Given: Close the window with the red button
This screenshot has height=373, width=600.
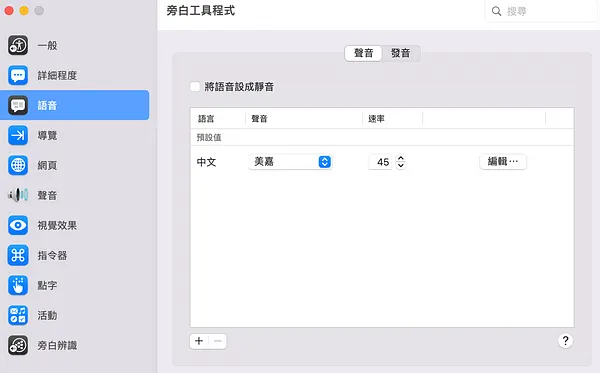Looking at the screenshot, I should coord(9,11).
